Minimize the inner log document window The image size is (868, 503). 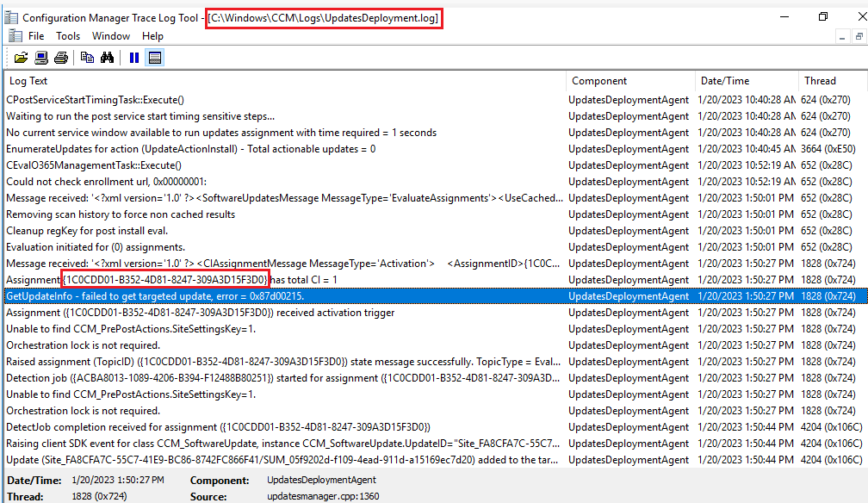tap(842, 36)
